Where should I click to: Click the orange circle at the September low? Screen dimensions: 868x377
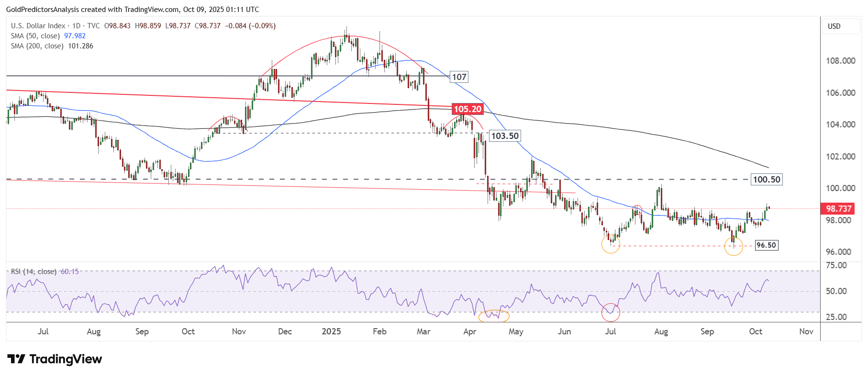[734, 246]
